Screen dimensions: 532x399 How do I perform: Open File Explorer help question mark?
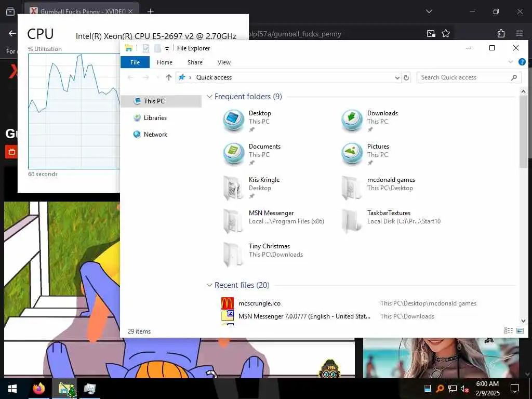coord(522,62)
